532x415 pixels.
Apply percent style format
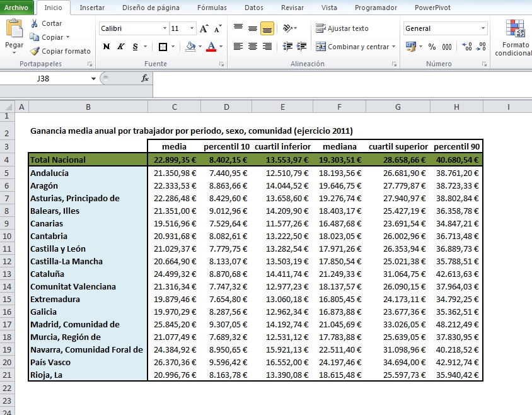coord(432,47)
